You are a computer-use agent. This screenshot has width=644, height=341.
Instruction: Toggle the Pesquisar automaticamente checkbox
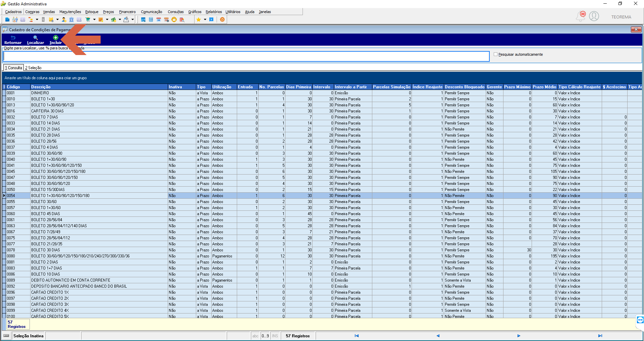(495, 54)
